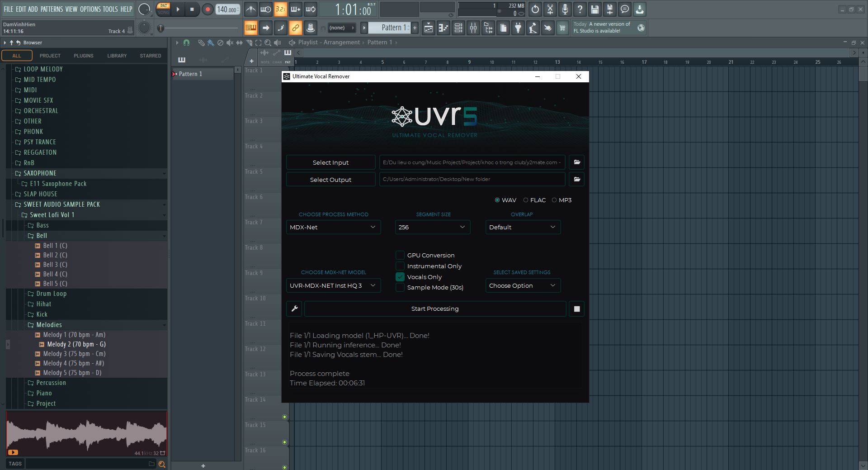Open the Playlist view icon
Screen dimensions: 868x470
pos(429,28)
